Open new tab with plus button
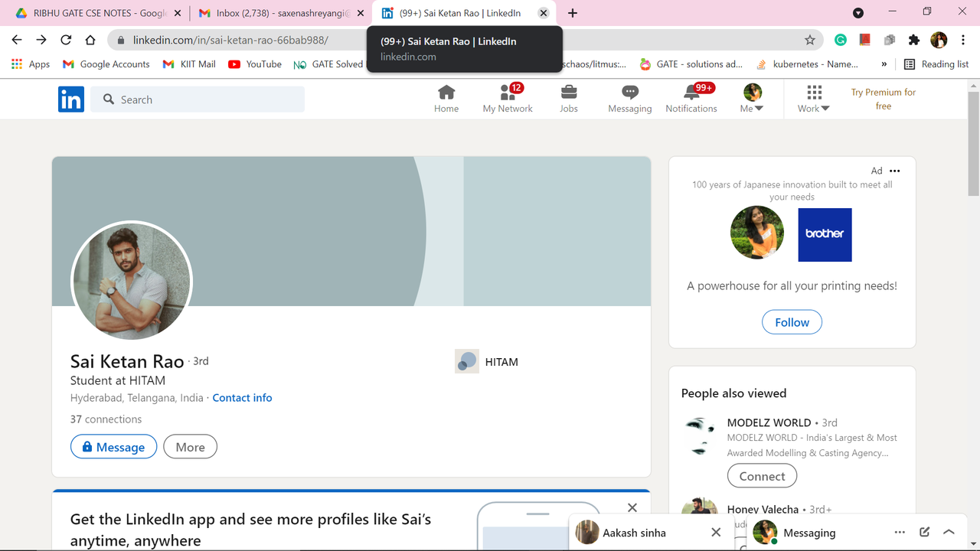Viewport: 980px width, 551px height. point(573,13)
